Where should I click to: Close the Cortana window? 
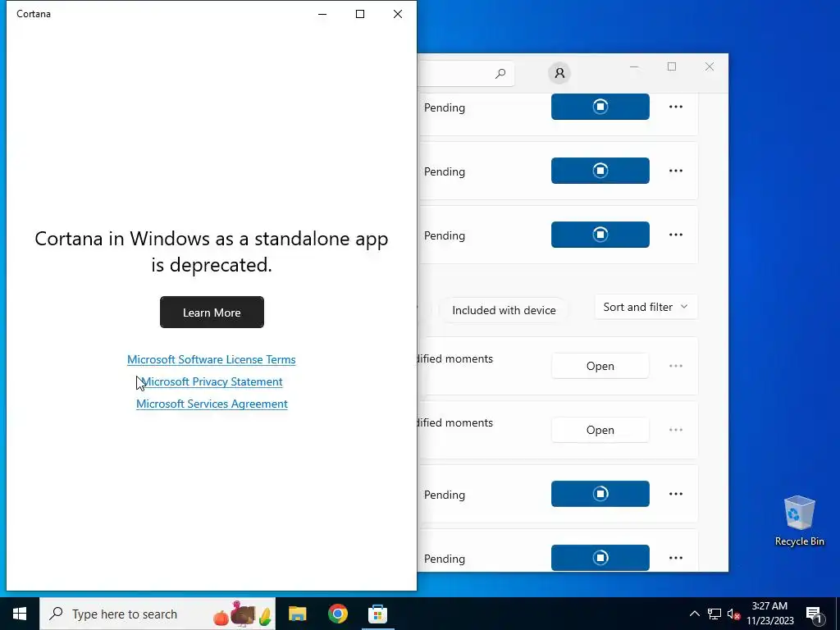(x=398, y=14)
